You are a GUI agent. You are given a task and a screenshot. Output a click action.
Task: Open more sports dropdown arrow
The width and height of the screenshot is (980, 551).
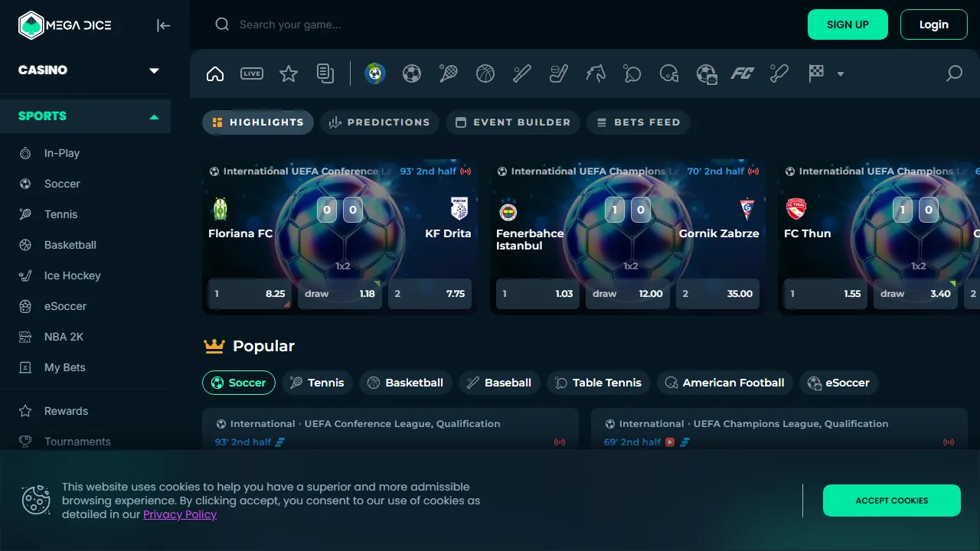[841, 74]
